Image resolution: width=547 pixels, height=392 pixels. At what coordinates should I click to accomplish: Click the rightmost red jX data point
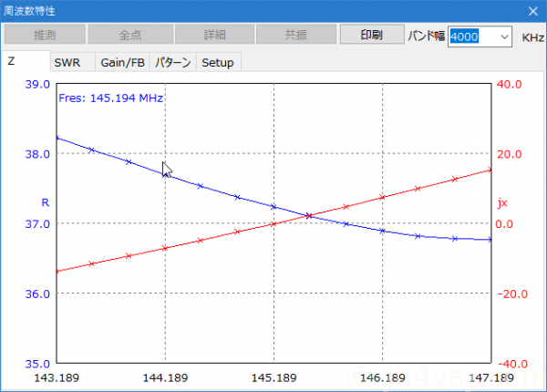490,170
